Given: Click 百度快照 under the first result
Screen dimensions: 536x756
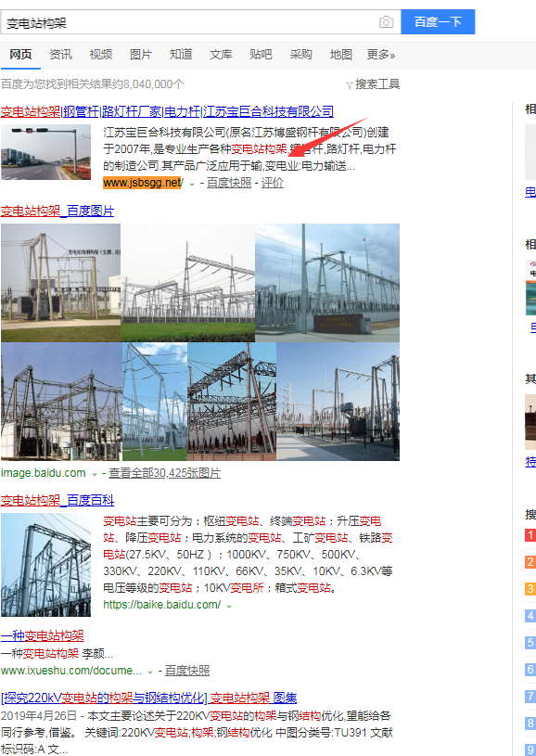Looking at the screenshot, I should click(x=229, y=183).
